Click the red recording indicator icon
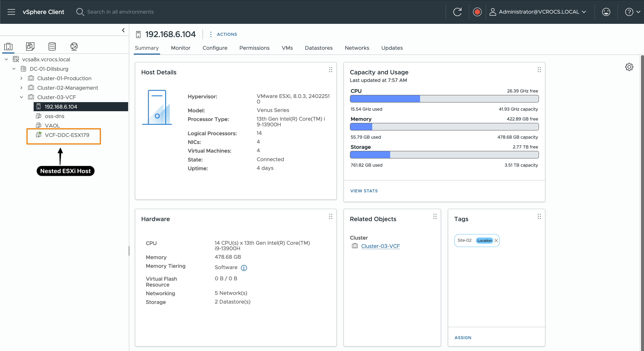644x351 pixels. 477,12
